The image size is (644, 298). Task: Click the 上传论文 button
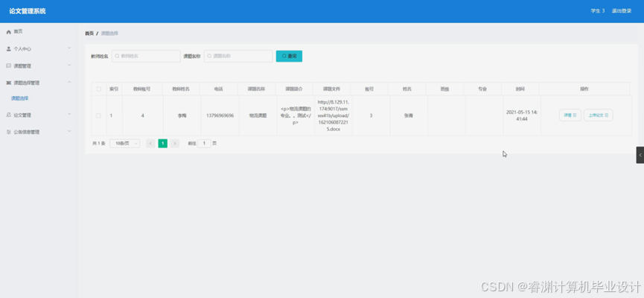coord(599,115)
